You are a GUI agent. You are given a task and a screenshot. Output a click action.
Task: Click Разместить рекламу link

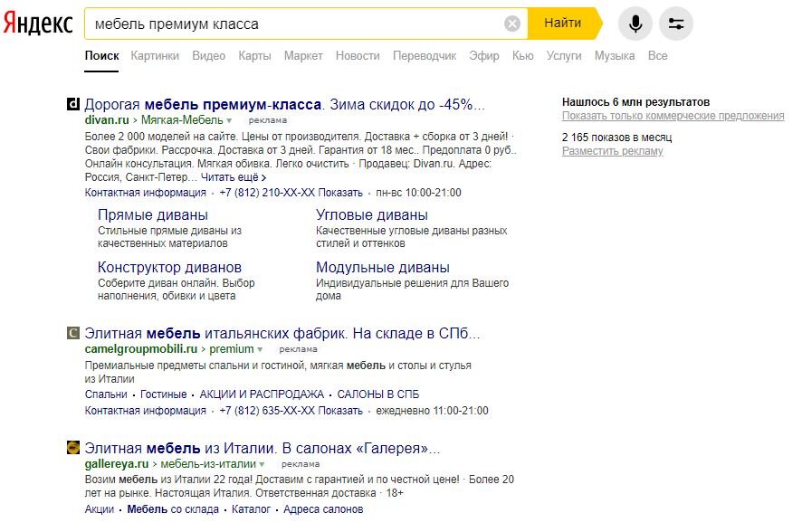point(612,151)
